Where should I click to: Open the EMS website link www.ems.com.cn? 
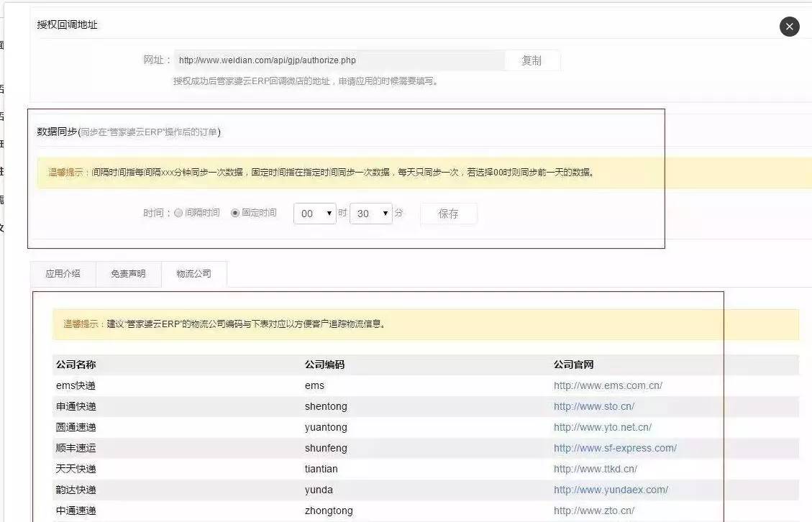click(x=608, y=385)
